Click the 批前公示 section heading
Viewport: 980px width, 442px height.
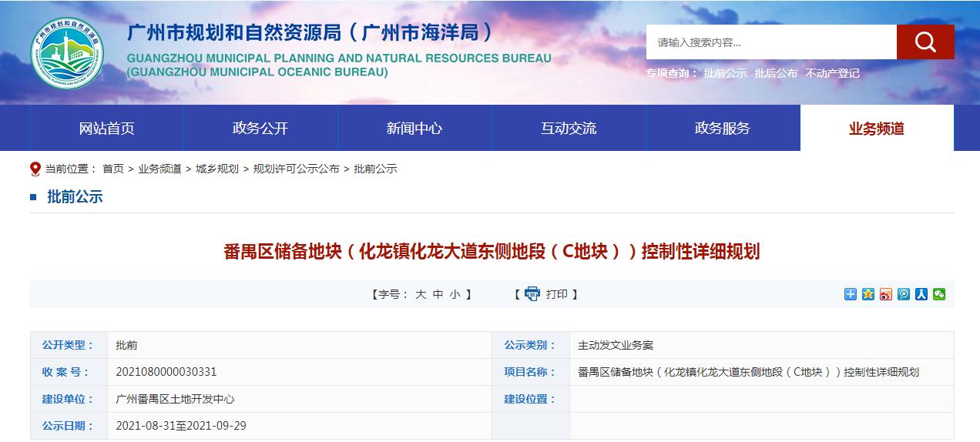pyautogui.click(x=75, y=196)
